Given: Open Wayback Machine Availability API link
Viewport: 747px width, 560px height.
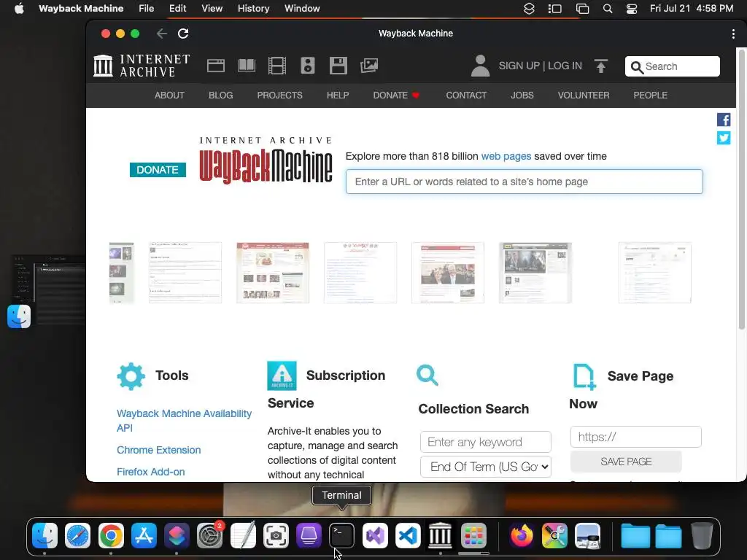Looking at the screenshot, I should (x=184, y=421).
